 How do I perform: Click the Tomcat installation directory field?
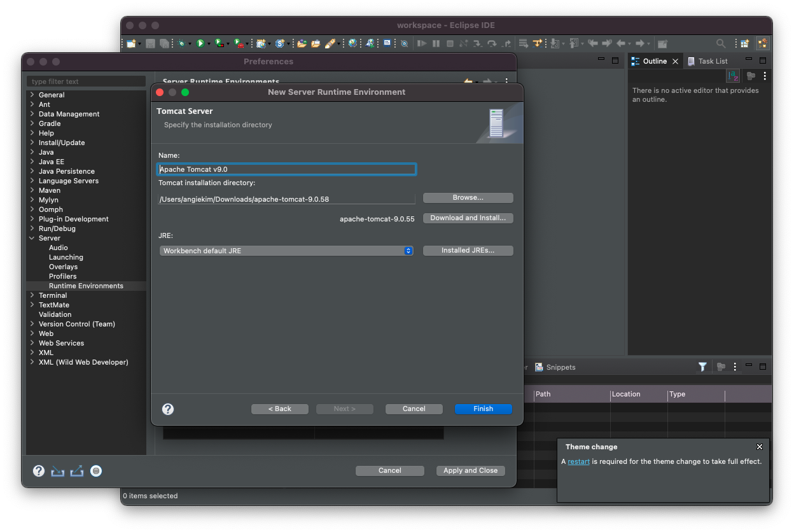pos(286,199)
